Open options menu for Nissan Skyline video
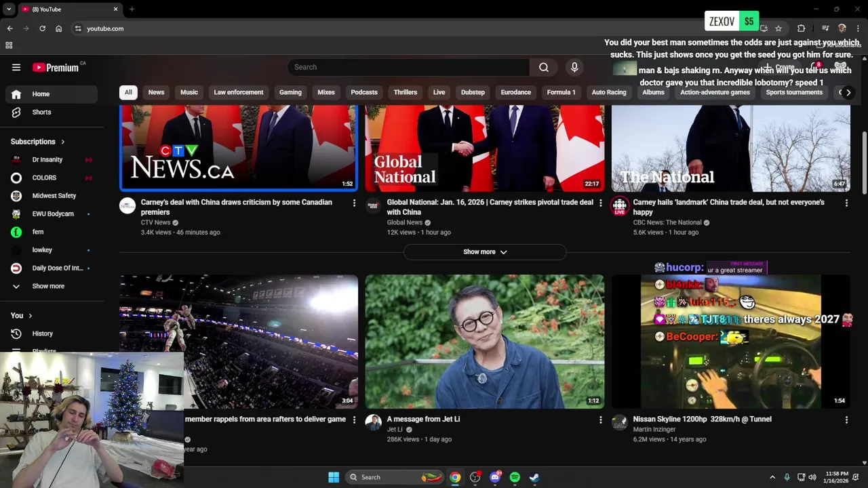Viewport: 868px width, 488px height. (x=846, y=420)
